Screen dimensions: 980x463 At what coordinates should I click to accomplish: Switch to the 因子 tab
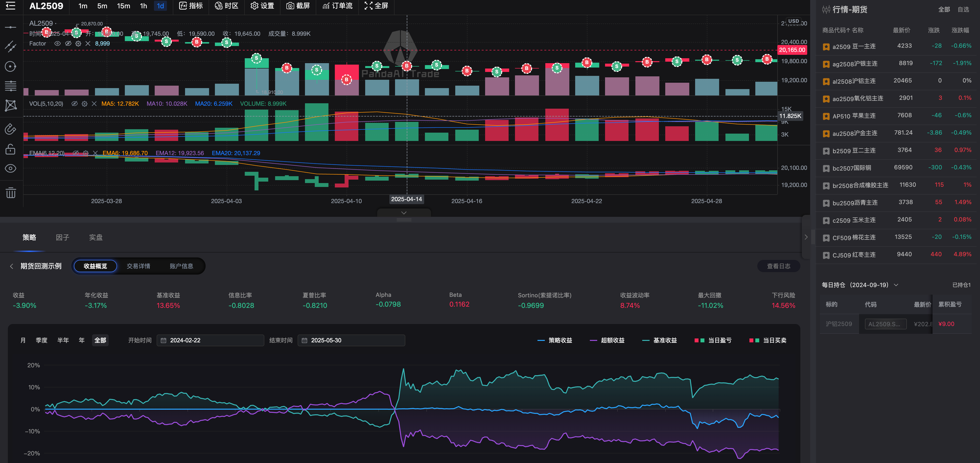click(62, 237)
